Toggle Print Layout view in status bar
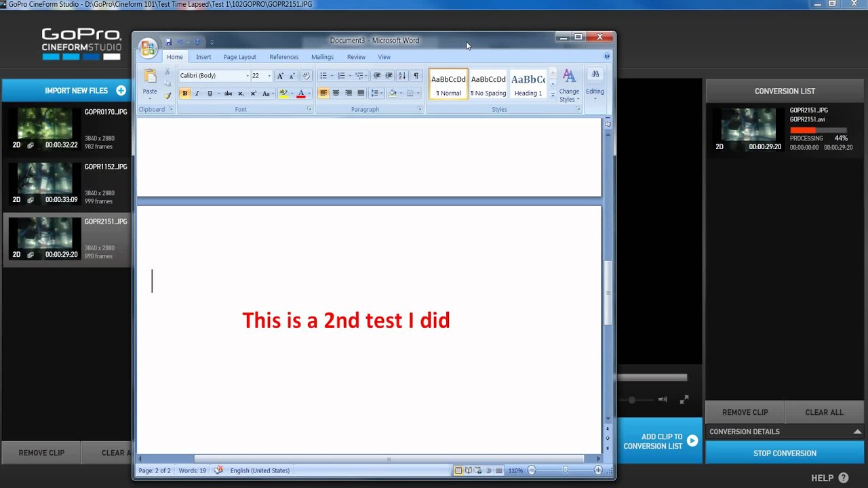This screenshot has height=488, width=868. coord(458,470)
